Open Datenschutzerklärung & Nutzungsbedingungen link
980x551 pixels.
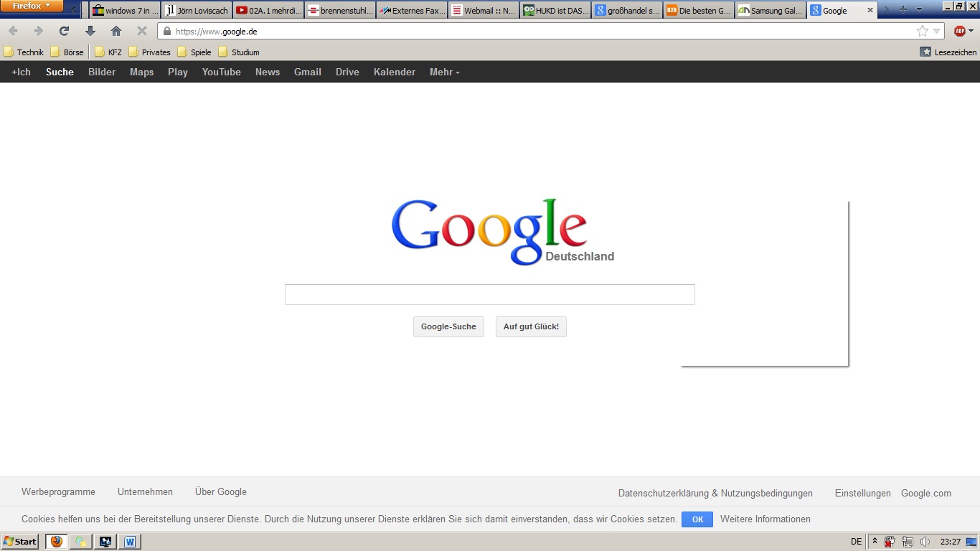click(x=715, y=494)
